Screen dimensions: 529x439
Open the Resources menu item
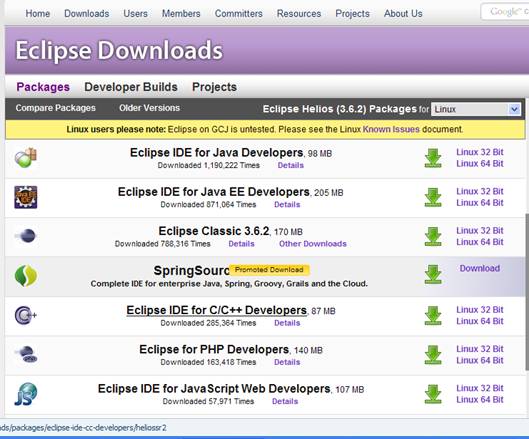pos(299,13)
